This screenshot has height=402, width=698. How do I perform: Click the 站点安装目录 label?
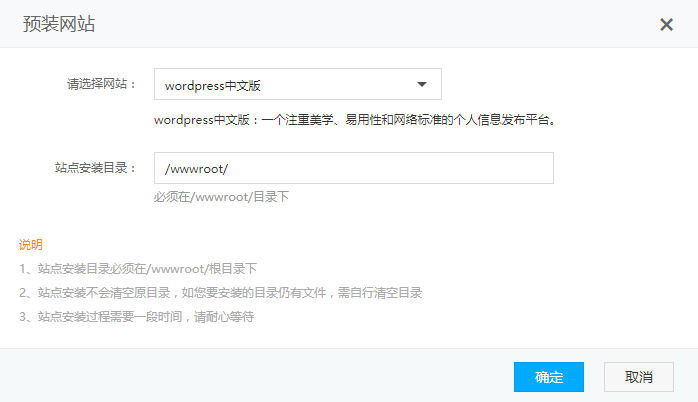coord(95,168)
